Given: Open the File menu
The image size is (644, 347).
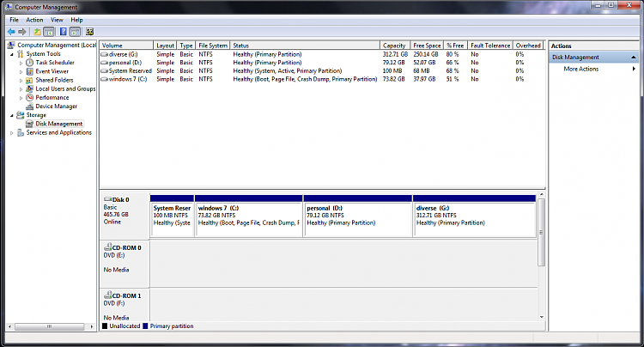Looking at the screenshot, I should tap(14, 20).
